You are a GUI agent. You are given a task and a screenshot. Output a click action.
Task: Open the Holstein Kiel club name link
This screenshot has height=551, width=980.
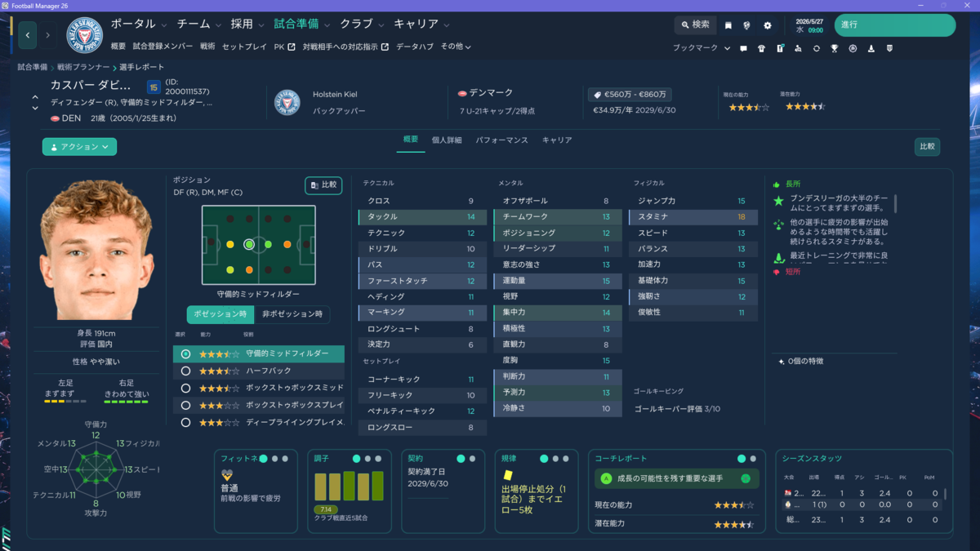coord(334,95)
